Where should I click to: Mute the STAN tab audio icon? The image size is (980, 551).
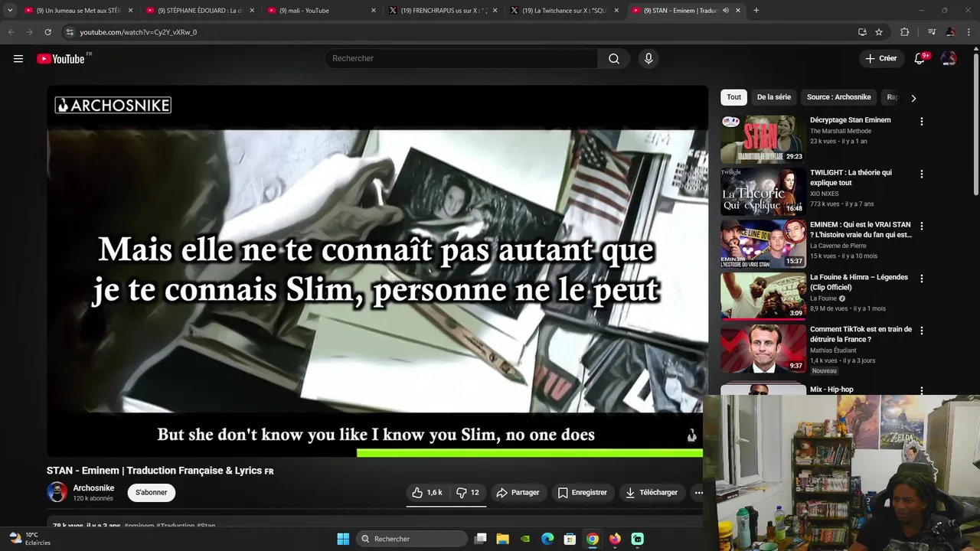pos(725,11)
